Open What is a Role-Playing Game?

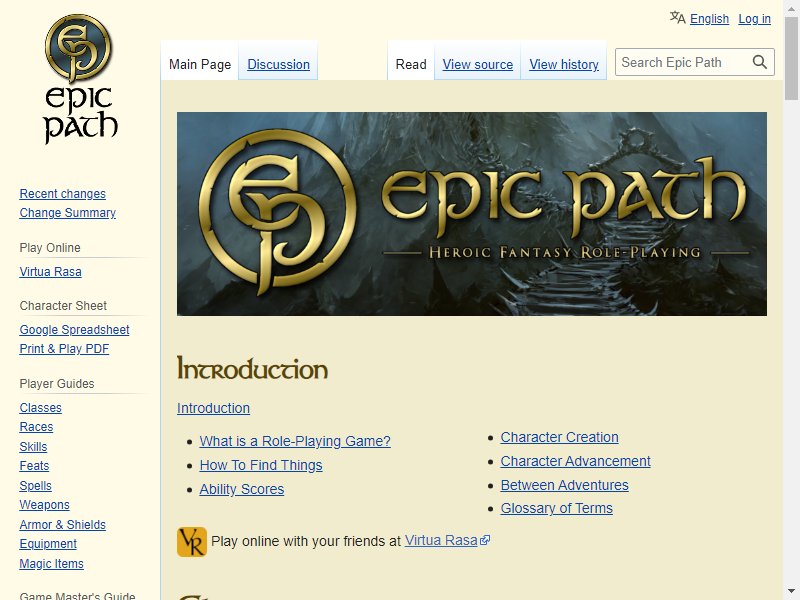point(295,441)
